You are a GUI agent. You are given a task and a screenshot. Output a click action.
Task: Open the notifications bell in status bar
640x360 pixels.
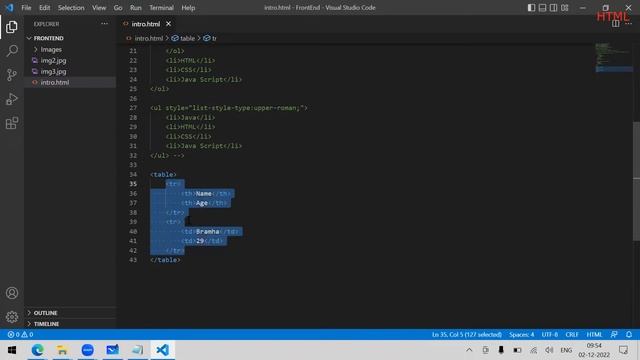(x=629, y=334)
